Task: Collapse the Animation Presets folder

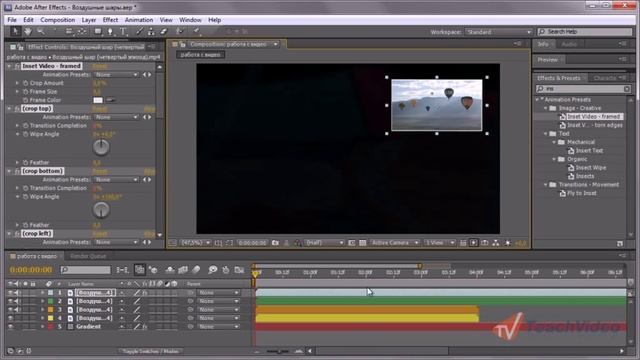Action: click(537, 100)
